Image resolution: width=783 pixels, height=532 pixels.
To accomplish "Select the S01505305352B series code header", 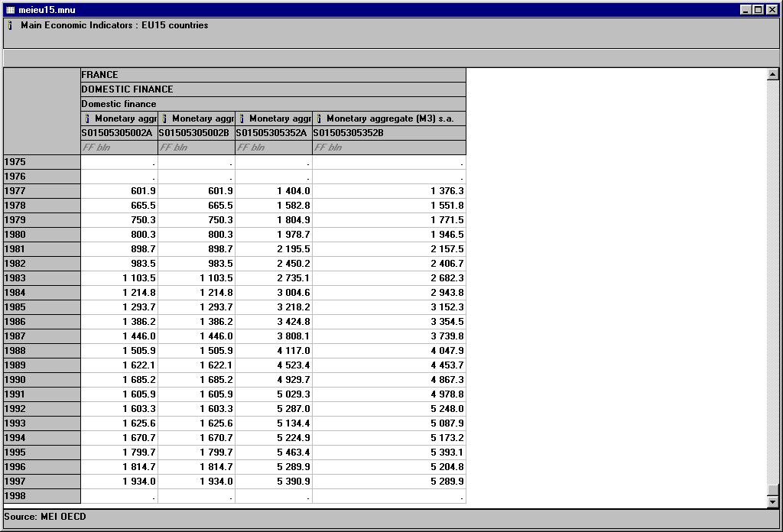I will click(x=388, y=133).
